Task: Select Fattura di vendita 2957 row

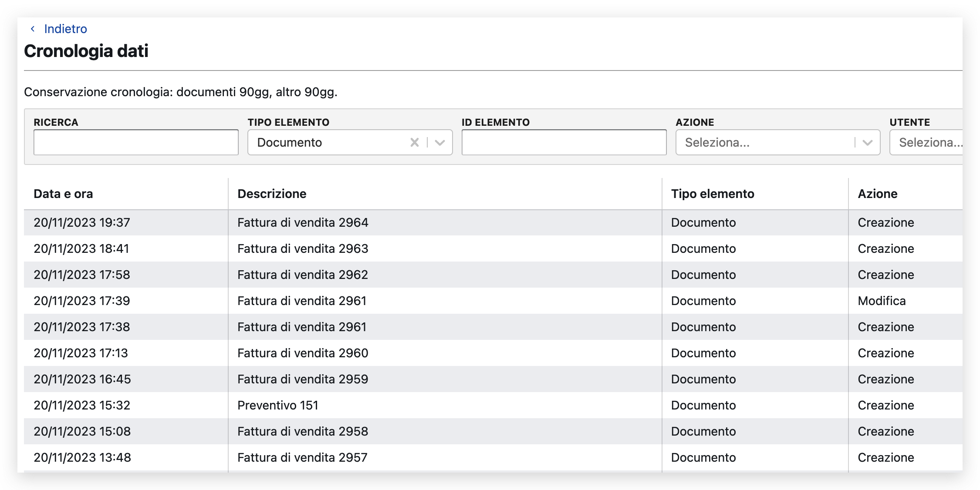Action: tap(302, 457)
